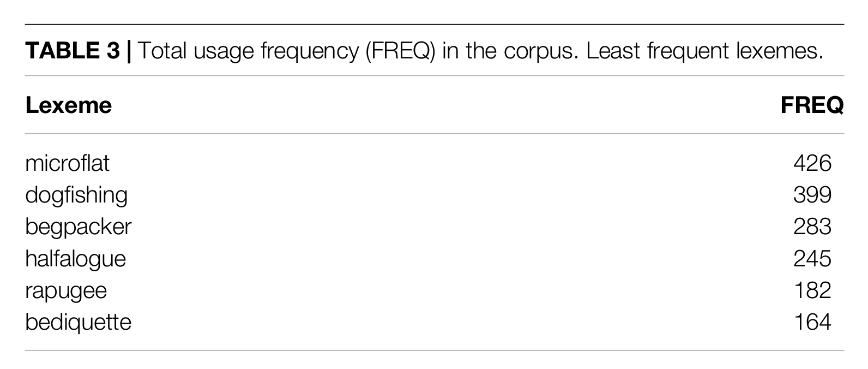Click the frequency value 283
This screenshot has height=369, width=868.
[812, 227]
